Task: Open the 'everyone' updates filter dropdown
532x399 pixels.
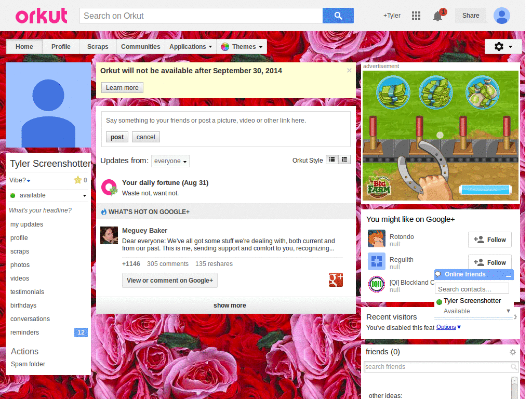Action: pyautogui.click(x=170, y=161)
